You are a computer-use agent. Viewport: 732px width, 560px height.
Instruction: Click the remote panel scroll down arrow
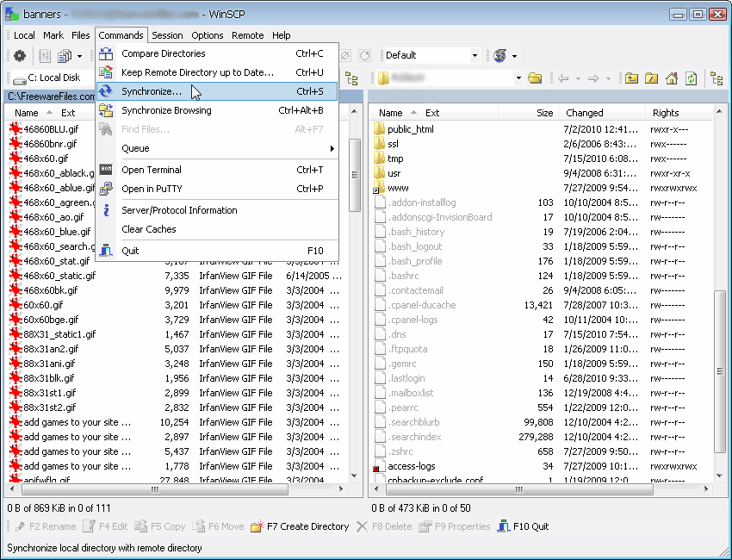point(719,476)
